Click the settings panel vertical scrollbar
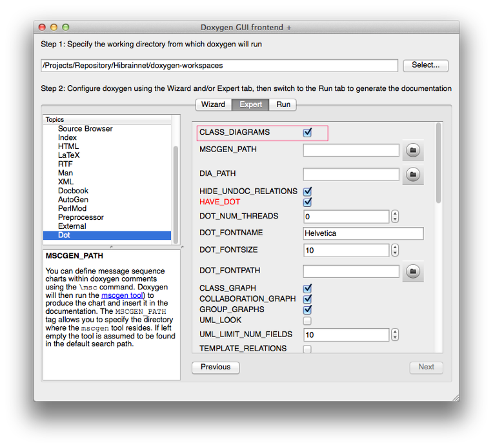 438,163
